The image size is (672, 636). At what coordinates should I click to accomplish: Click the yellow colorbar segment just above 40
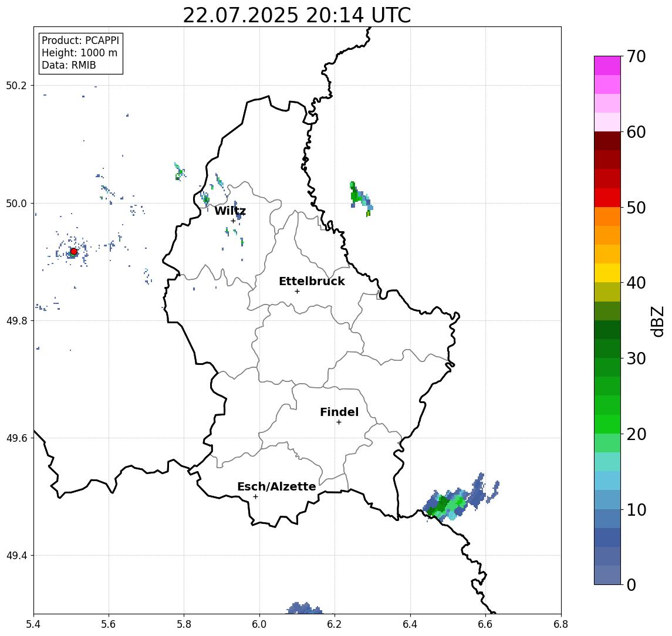607,273
